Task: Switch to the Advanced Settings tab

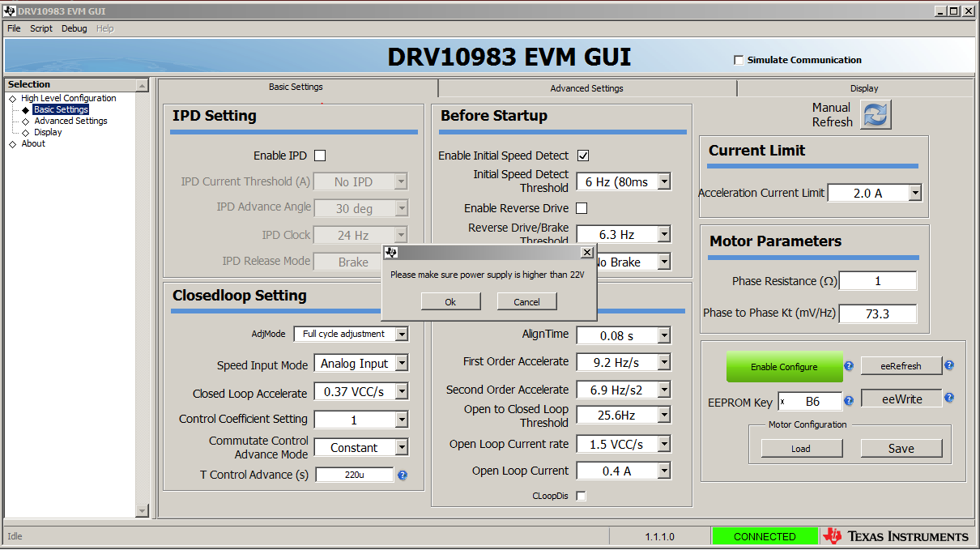Action: [x=587, y=88]
